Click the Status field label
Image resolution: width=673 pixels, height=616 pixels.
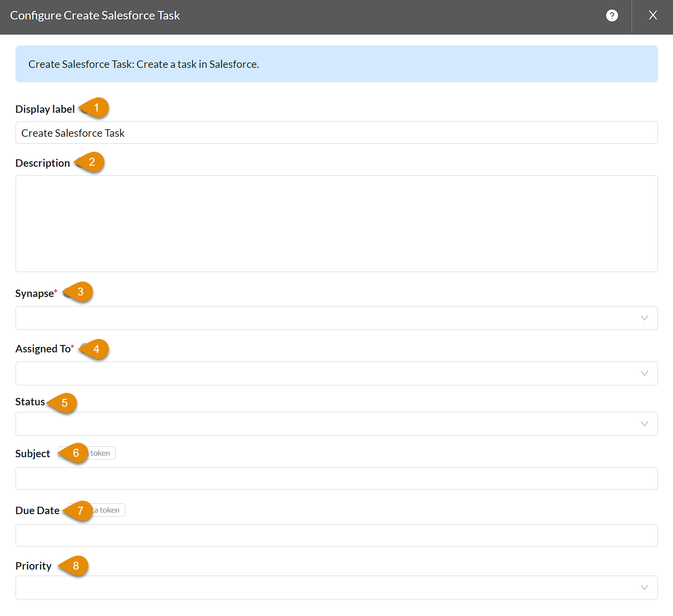point(30,402)
